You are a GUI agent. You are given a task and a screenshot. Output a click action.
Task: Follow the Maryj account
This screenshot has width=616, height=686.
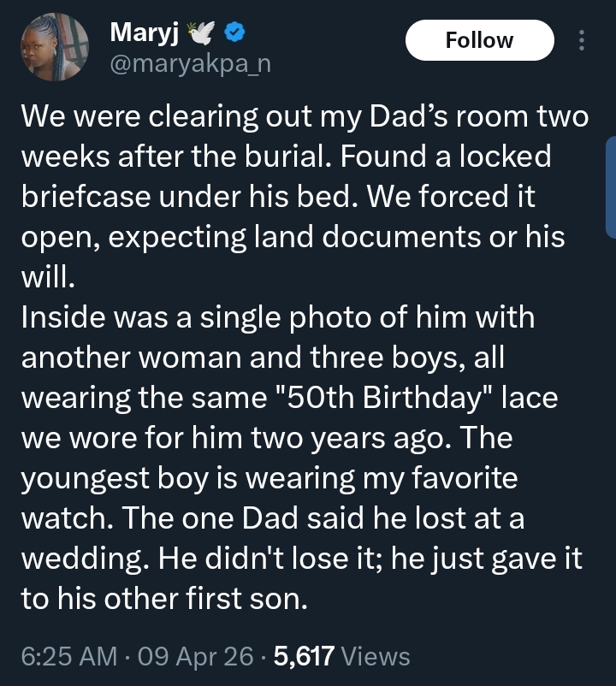click(479, 40)
